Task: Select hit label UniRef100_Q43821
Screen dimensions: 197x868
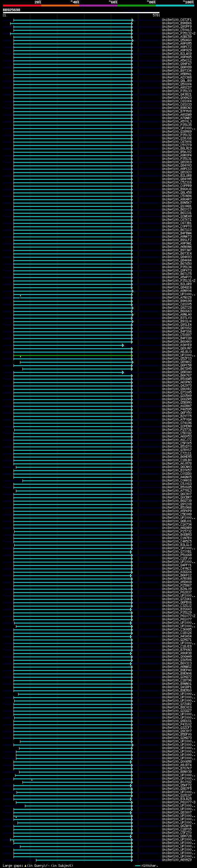Action: point(177,94)
